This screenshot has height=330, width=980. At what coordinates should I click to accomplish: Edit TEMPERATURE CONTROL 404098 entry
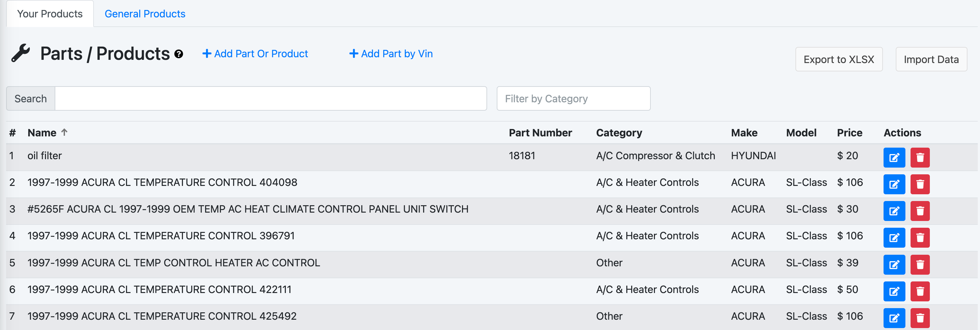894,184
